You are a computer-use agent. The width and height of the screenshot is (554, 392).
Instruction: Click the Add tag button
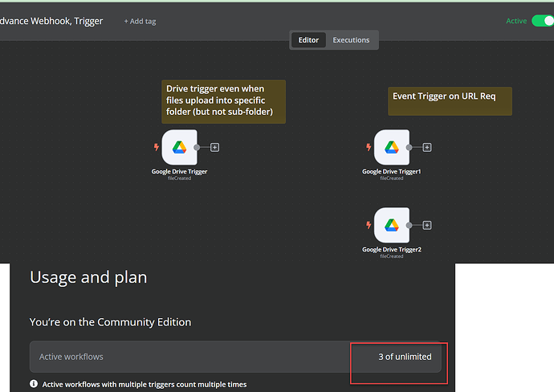tap(140, 21)
